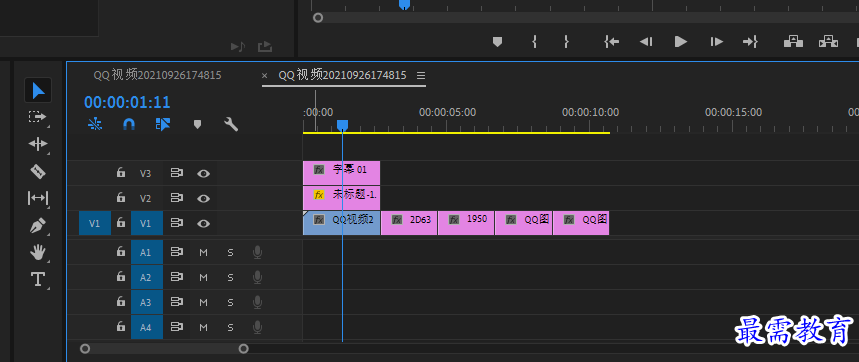Toggle sync lock on track V3

[176, 173]
